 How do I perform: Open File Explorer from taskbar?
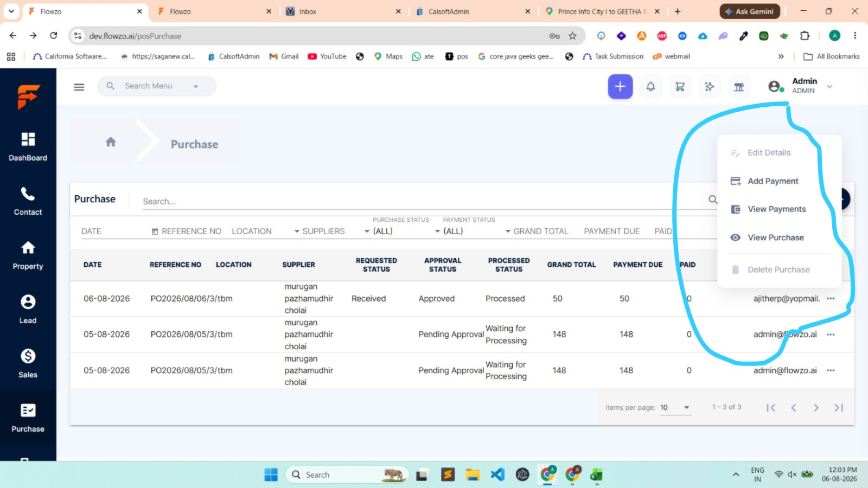point(473,475)
